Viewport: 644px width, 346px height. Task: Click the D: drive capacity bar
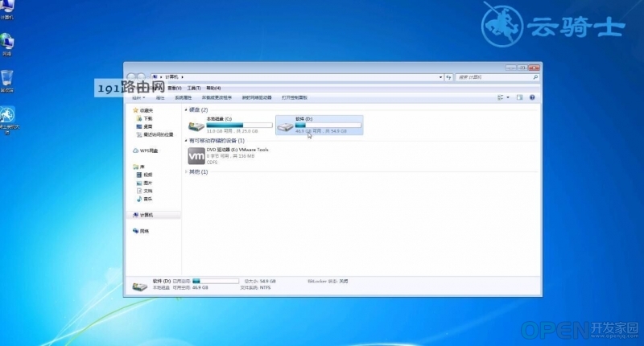[328, 126]
